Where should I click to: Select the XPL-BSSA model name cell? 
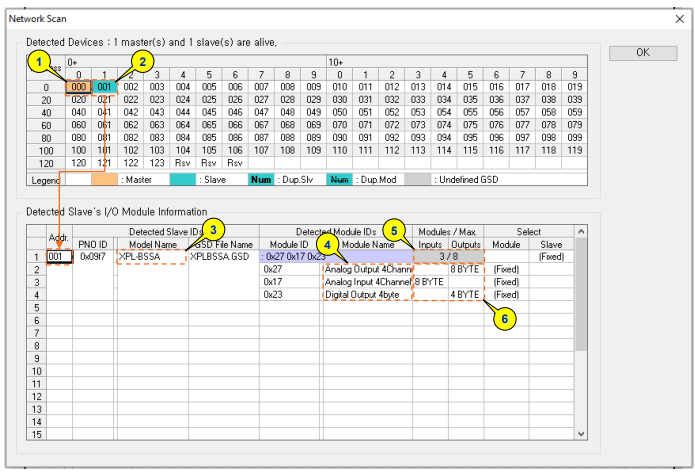pos(152,256)
